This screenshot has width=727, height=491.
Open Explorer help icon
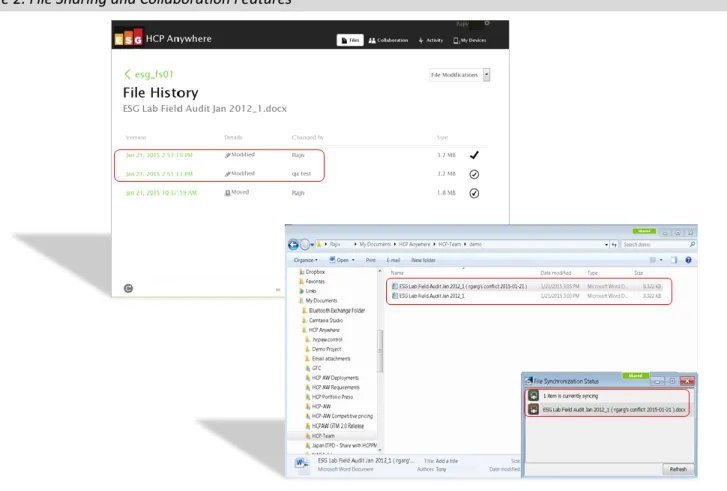point(689,260)
